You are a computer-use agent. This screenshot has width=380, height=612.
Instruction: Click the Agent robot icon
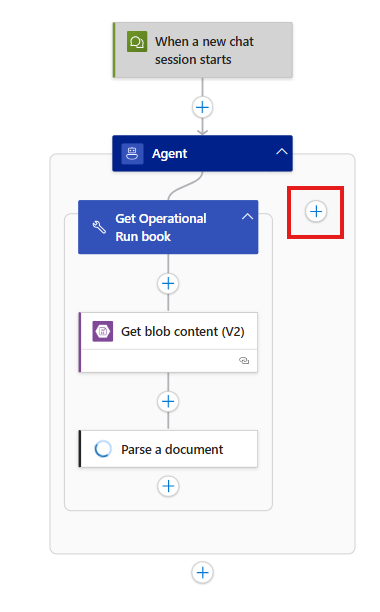132,153
